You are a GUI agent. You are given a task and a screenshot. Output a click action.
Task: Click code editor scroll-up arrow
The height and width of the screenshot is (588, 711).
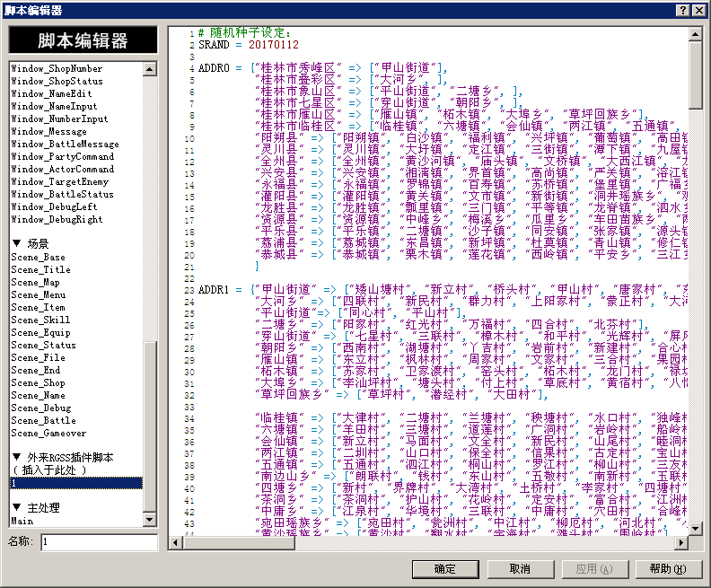coord(696,33)
